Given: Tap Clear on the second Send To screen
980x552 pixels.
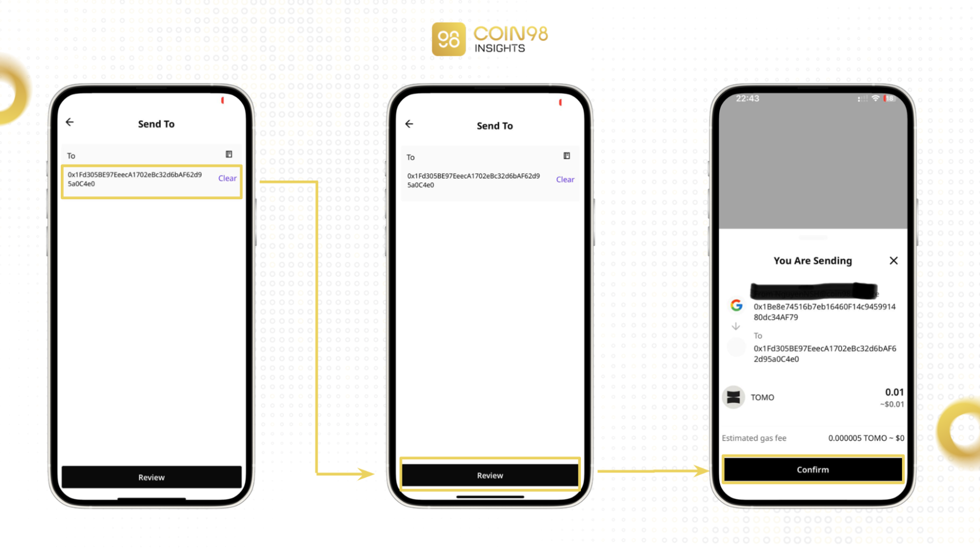Looking at the screenshot, I should [565, 179].
